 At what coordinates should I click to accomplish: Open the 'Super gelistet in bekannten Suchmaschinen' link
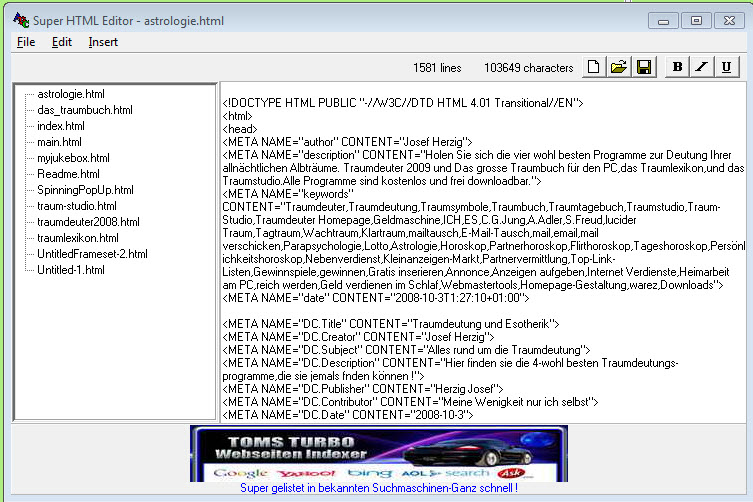[x=379, y=488]
